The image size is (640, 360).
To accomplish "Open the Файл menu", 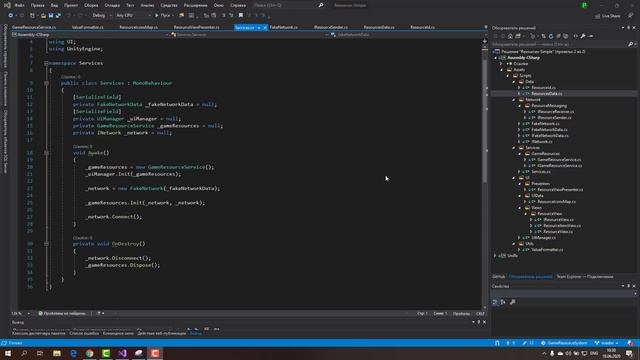I will point(19,5).
